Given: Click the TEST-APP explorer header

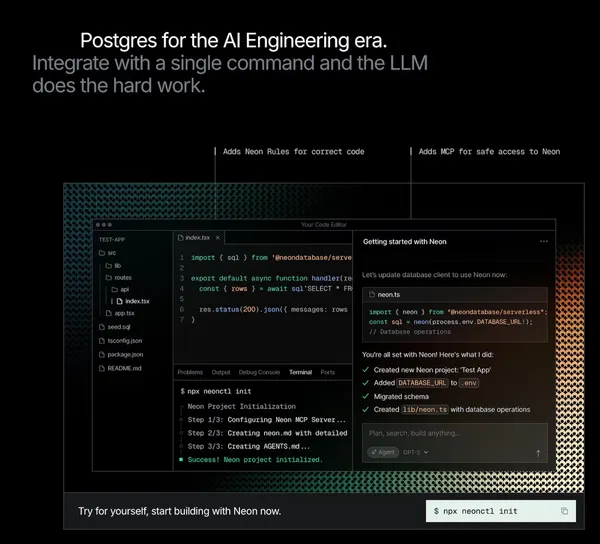Looking at the screenshot, I should [x=112, y=239].
